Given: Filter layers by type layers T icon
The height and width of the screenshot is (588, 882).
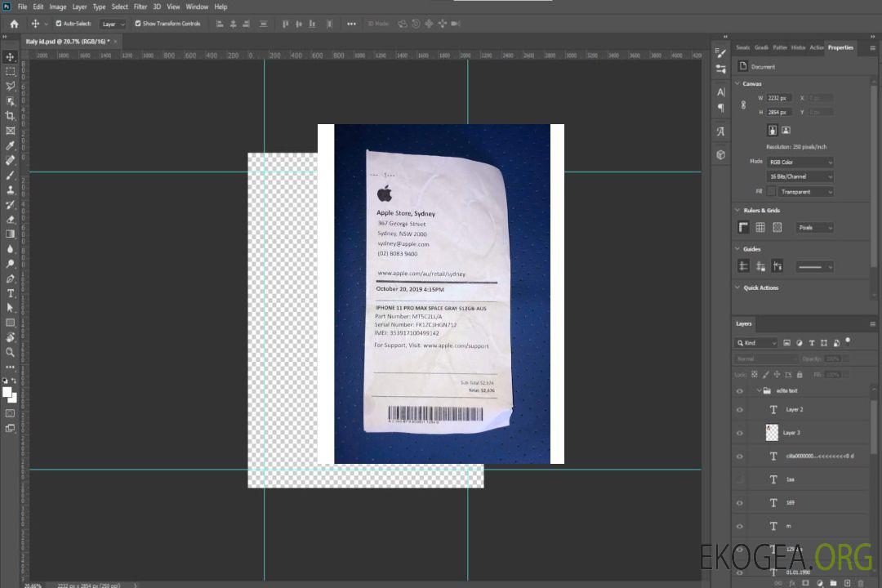Looking at the screenshot, I should [812, 343].
